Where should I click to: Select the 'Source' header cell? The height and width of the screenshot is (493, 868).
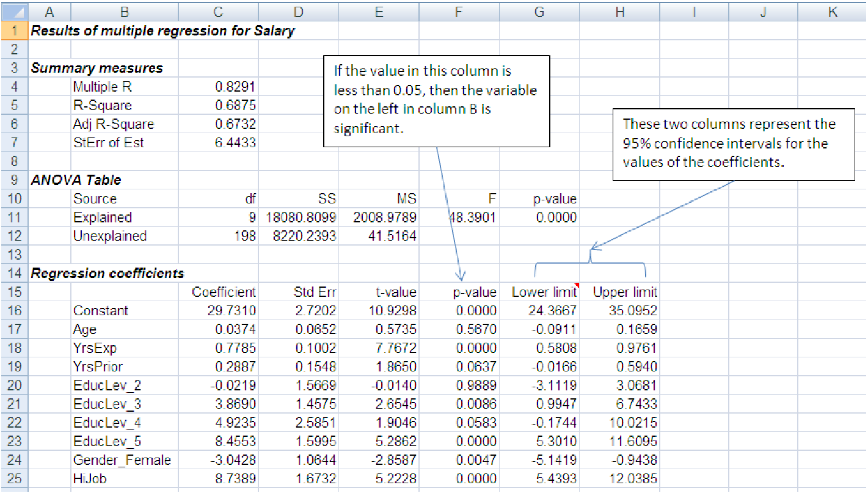coord(125,199)
